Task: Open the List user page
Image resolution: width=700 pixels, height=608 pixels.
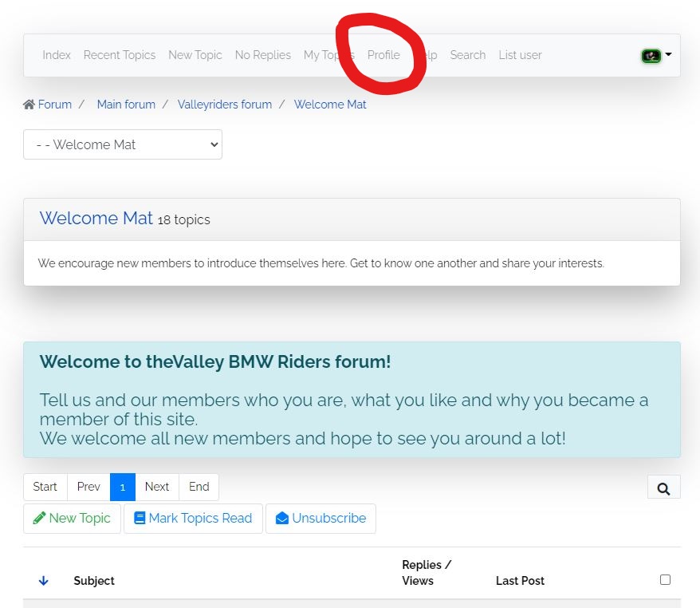Action: [x=520, y=55]
